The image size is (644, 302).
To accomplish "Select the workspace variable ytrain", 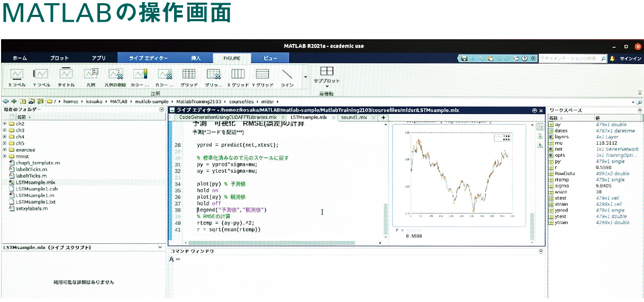I will [561, 223].
